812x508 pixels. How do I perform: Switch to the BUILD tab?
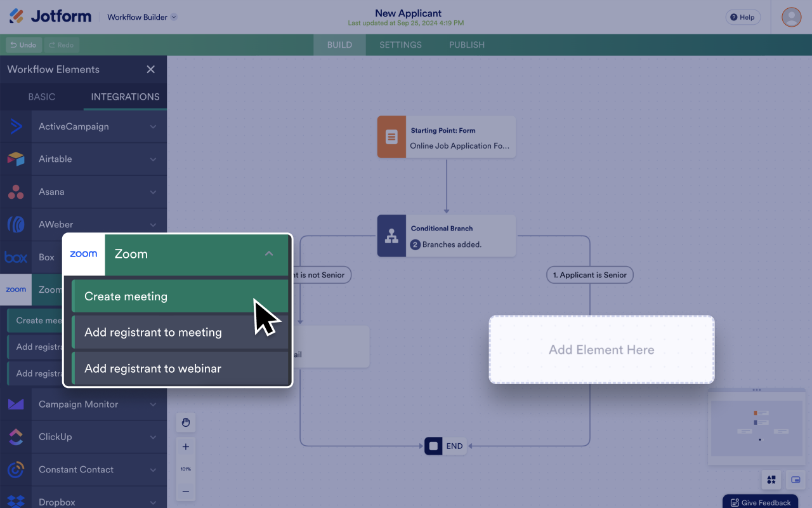[339, 45]
